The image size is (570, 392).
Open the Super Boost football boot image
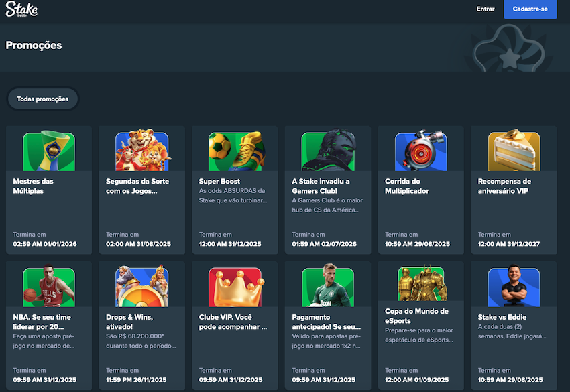pyautogui.click(x=235, y=151)
